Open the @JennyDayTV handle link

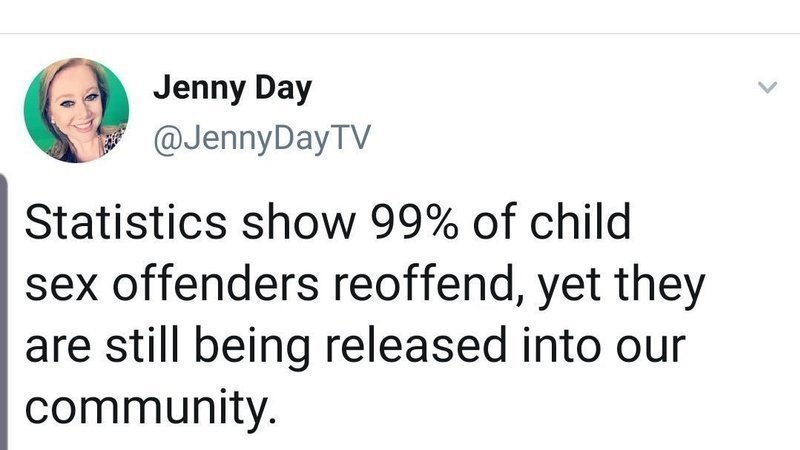point(262,139)
